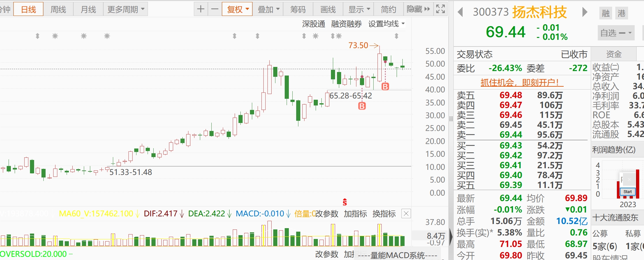644x260 pixels.
Task: Close the MACD indicator panel
Action: point(406,213)
